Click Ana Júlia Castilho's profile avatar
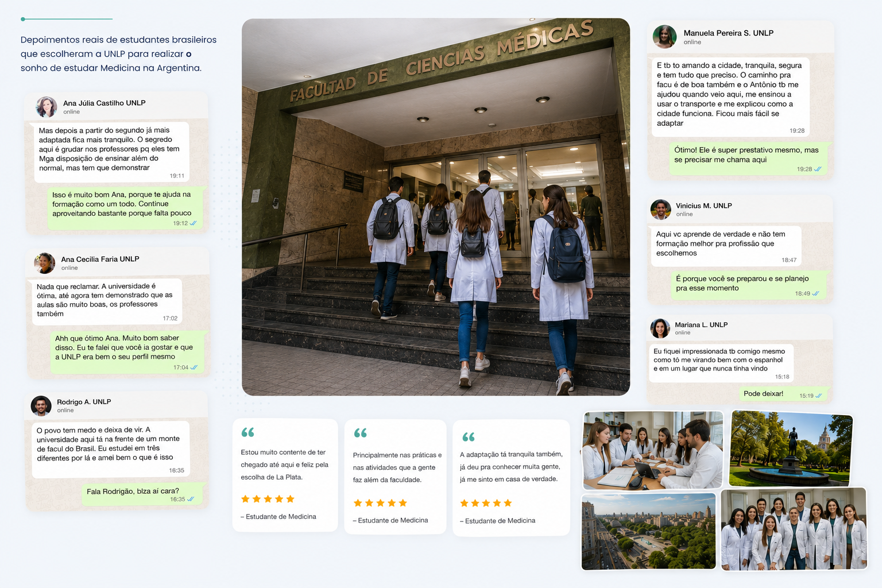Screen dimensions: 882x588 pos(47,107)
